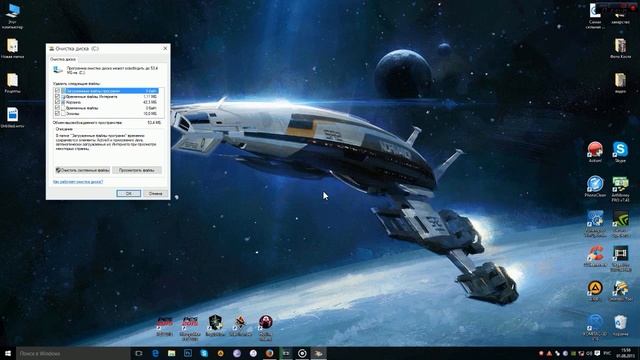Click the Windows search box
Viewport: 640px width, 360px height.
click(x=73, y=353)
